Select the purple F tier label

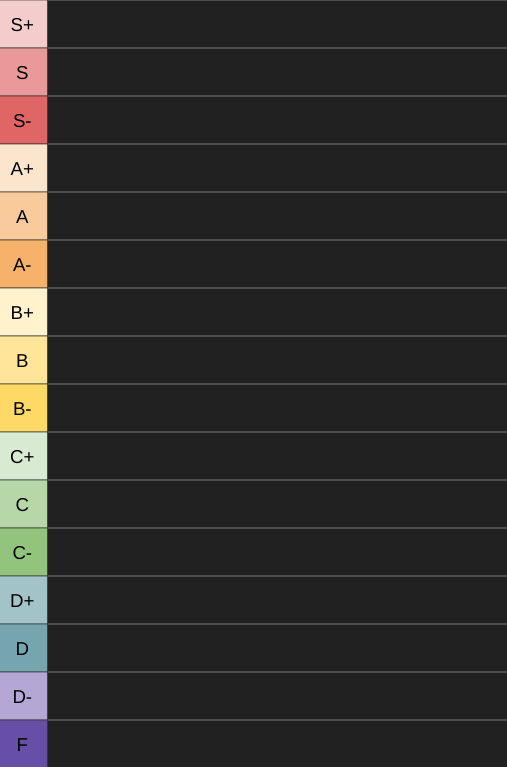click(x=23, y=743)
